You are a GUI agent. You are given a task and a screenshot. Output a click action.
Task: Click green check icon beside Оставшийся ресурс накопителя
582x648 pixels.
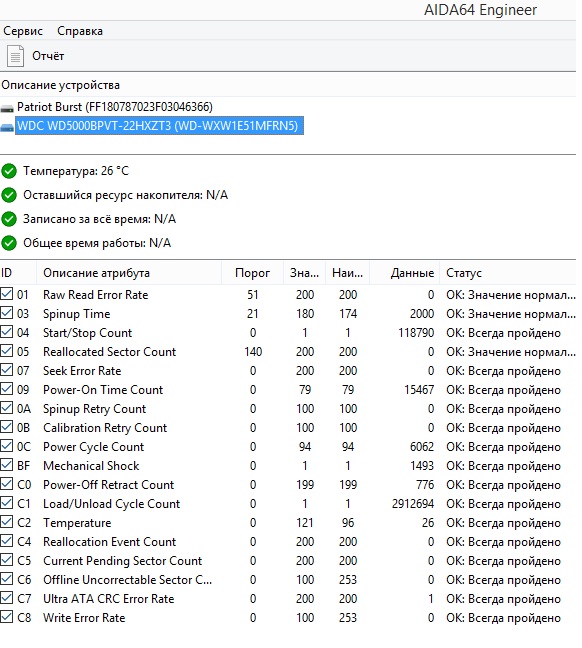[x=9, y=195]
